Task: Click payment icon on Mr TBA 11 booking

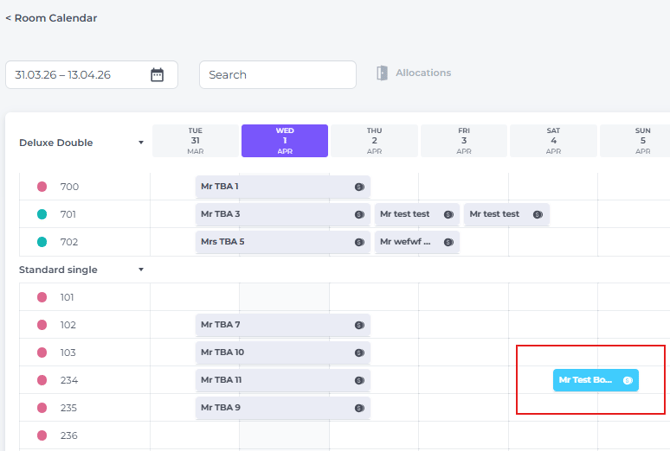Action: [x=358, y=381]
